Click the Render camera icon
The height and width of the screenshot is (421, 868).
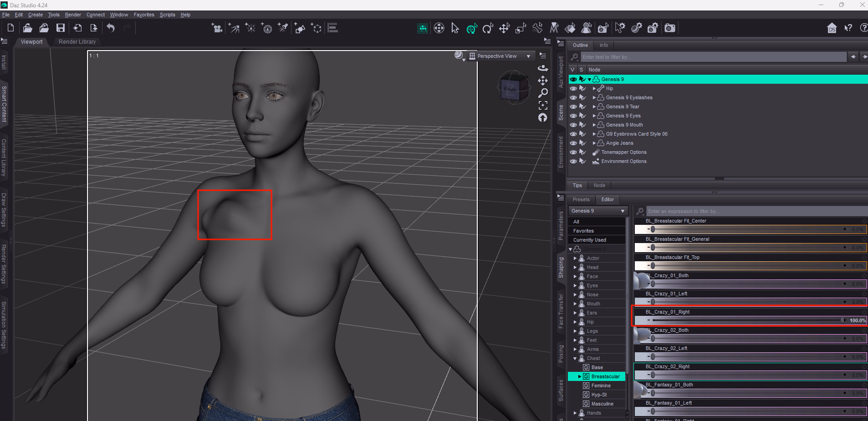point(670,28)
